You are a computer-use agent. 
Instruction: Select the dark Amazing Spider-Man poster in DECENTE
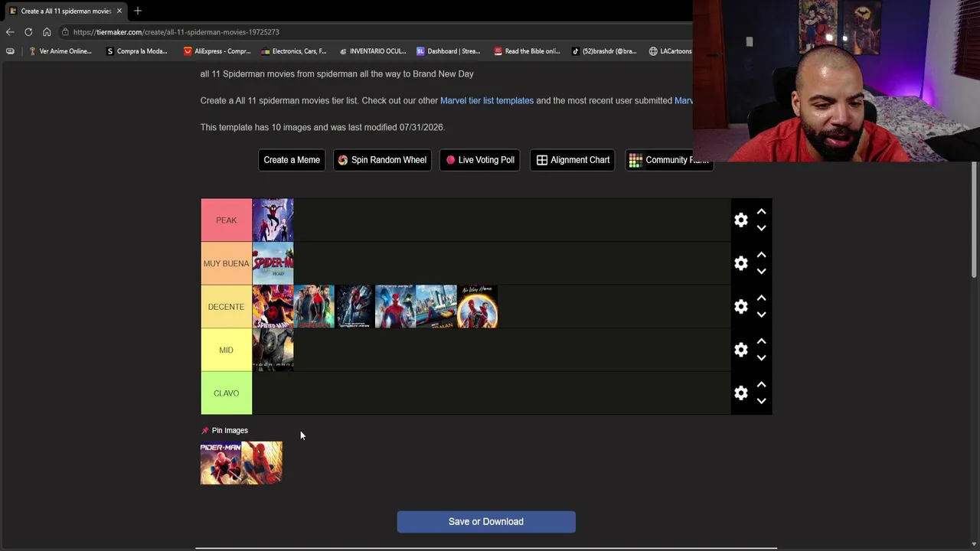pyautogui.click(x=354, y=307)
